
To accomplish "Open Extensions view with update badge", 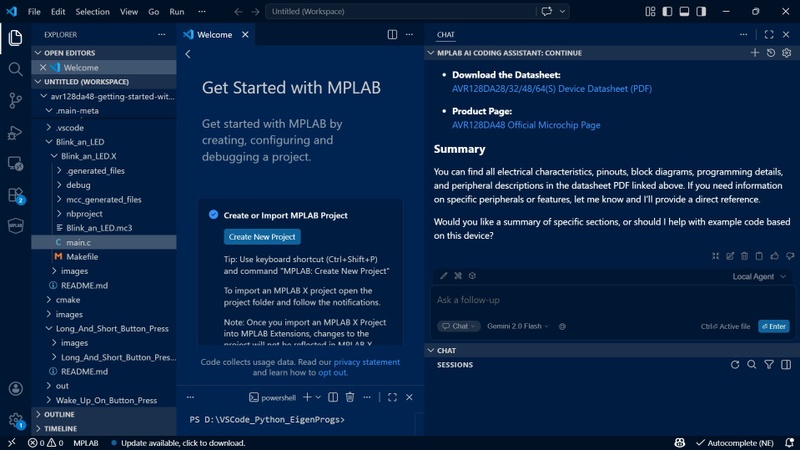I will click(x=15, y=195).
